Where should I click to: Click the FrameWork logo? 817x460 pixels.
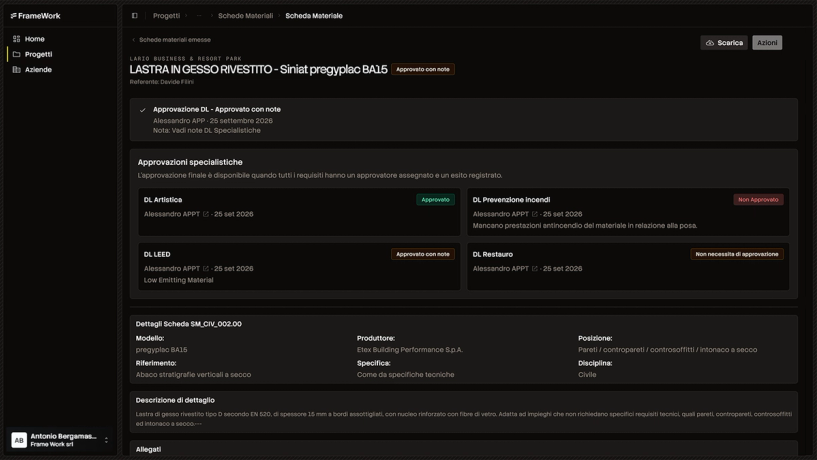(x=35, y=16)
